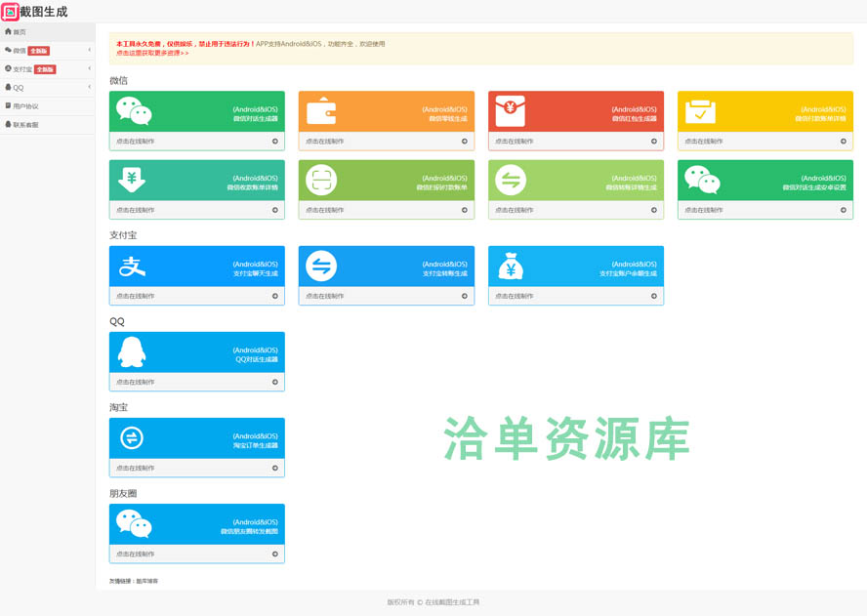Click 点击在线制作 under 微信对话生成安卓设置

(x=703, y=210)
